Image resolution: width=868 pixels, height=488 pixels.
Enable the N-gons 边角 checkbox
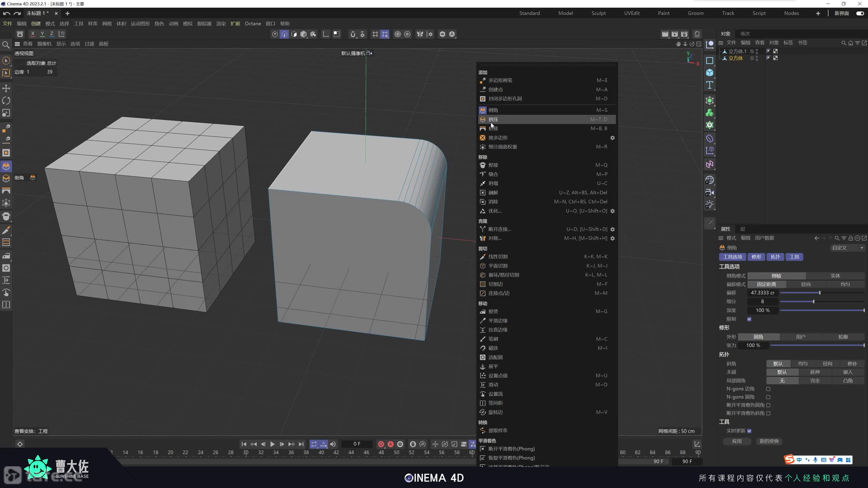768,389
